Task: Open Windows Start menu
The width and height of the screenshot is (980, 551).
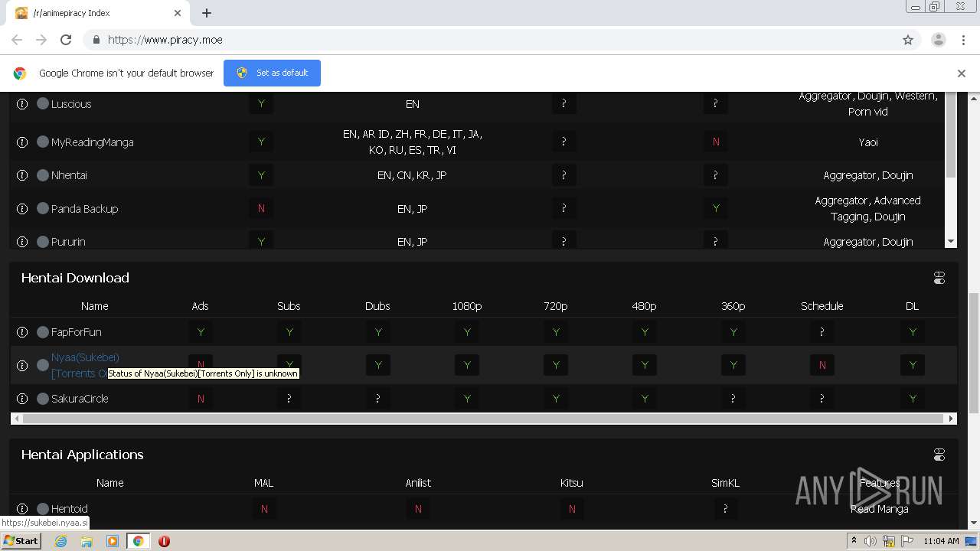Action: pos(21,541)
